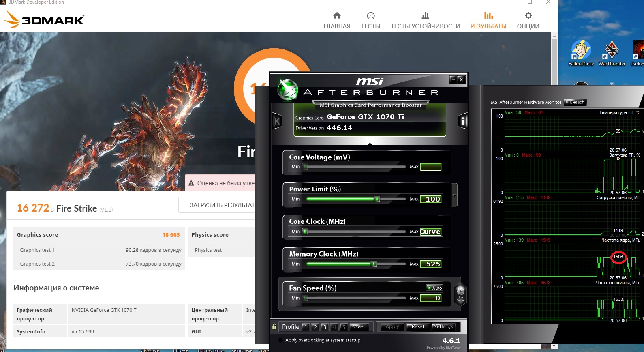This screenshot has height=352, width=644.
Task: Click the Core Voltage value field
Action: [431, 167]
